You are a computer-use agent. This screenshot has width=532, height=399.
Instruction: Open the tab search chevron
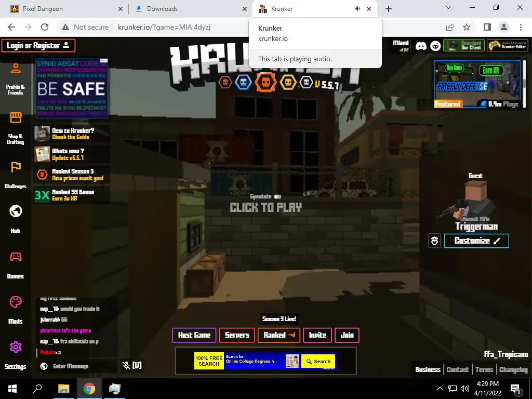click(448, 7)
